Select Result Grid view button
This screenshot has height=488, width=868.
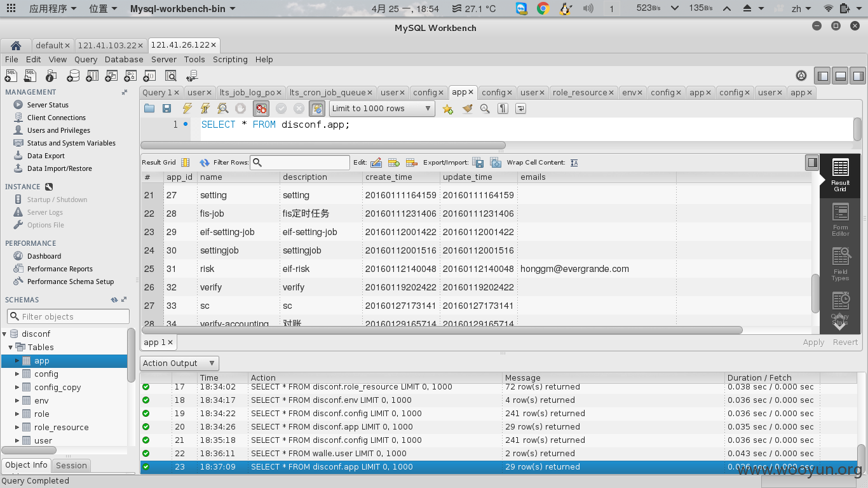[840, 175]
